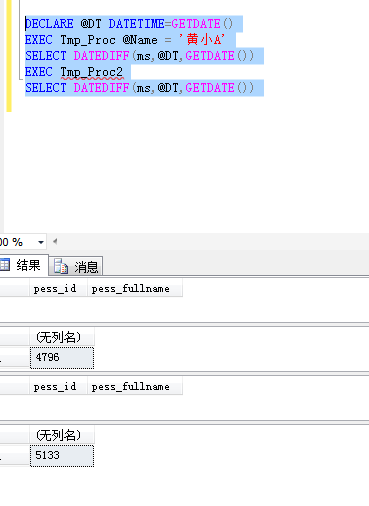
Task: Click Tmp_Proc procedure name in editor
Action: (x=88, y=40)
